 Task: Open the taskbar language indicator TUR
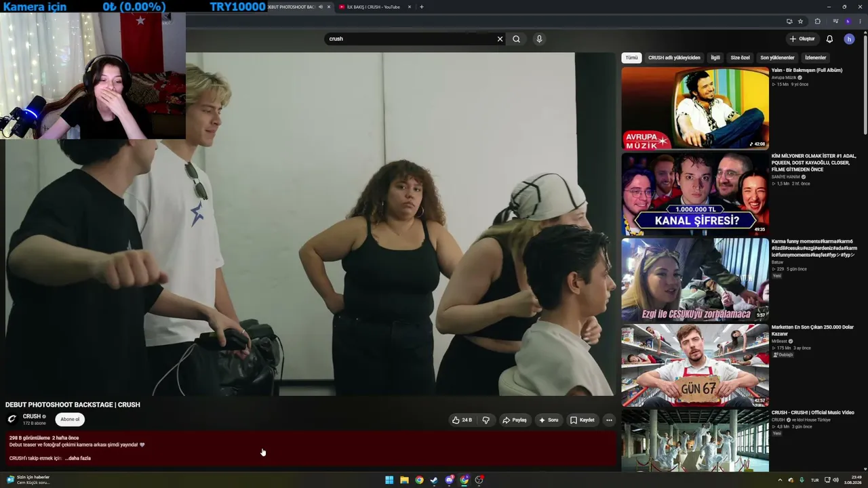[x=815, y=480]
